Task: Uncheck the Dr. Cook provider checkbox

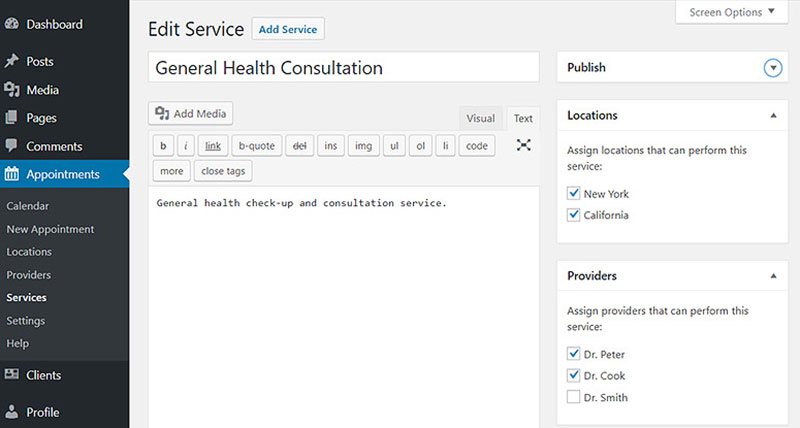Action: tap(573, 375)
